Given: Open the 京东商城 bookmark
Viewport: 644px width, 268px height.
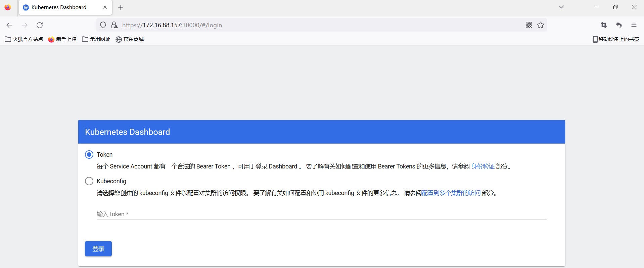Looking at the screenshot, I should point(130,39).
